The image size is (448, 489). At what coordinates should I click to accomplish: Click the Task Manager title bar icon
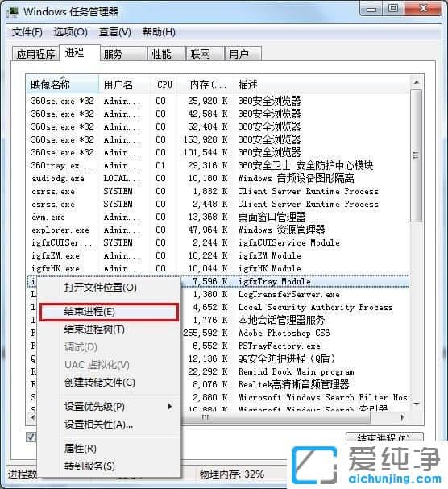point(13,12)
